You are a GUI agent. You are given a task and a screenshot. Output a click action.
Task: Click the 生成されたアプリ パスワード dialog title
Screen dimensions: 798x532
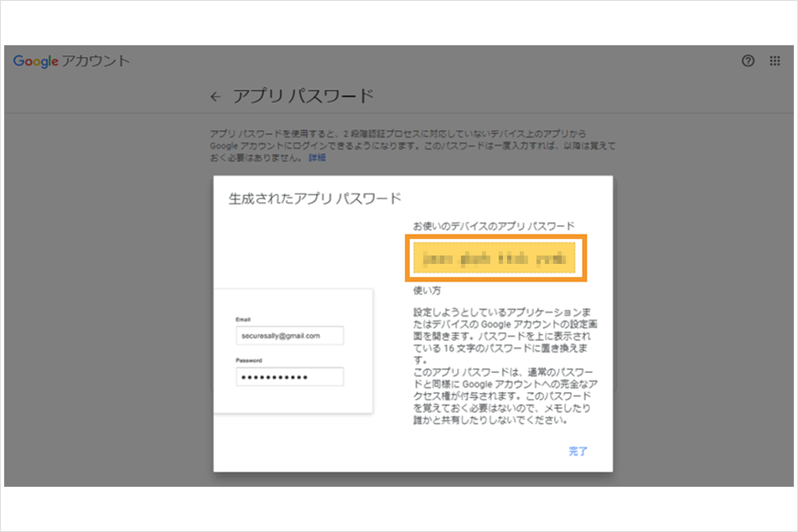tap(314, 199)
